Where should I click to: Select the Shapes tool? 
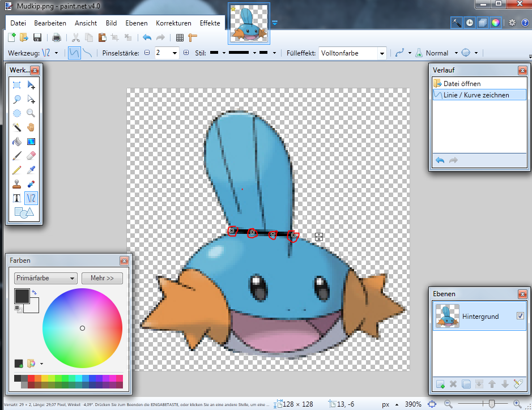click(x=24, y=212)
